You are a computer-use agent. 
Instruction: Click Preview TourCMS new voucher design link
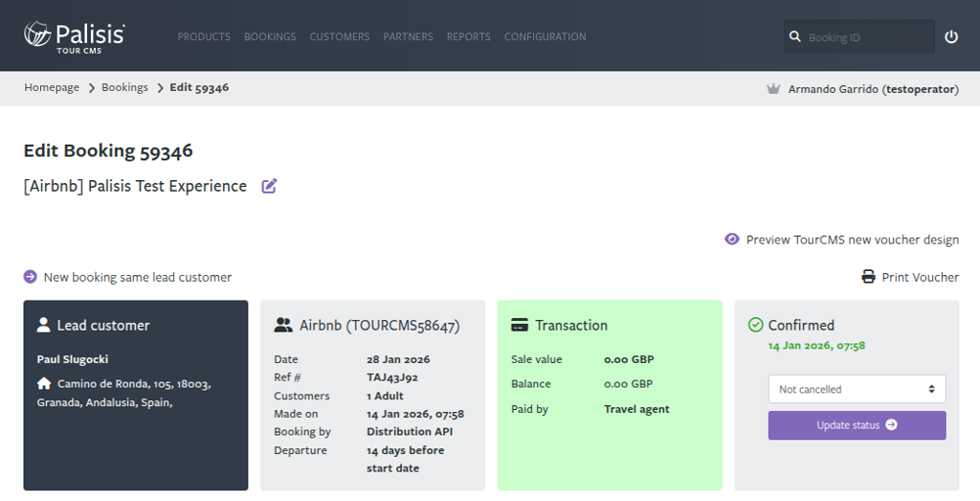click(853, 239)
